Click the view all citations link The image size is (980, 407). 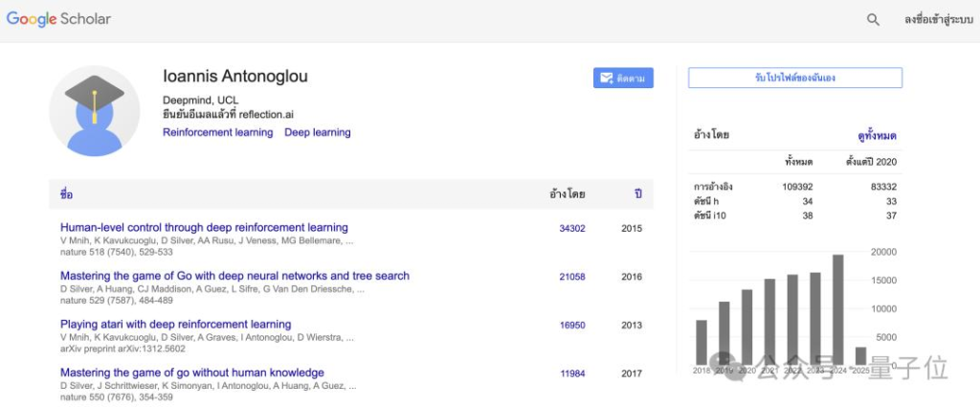(877, 136)
